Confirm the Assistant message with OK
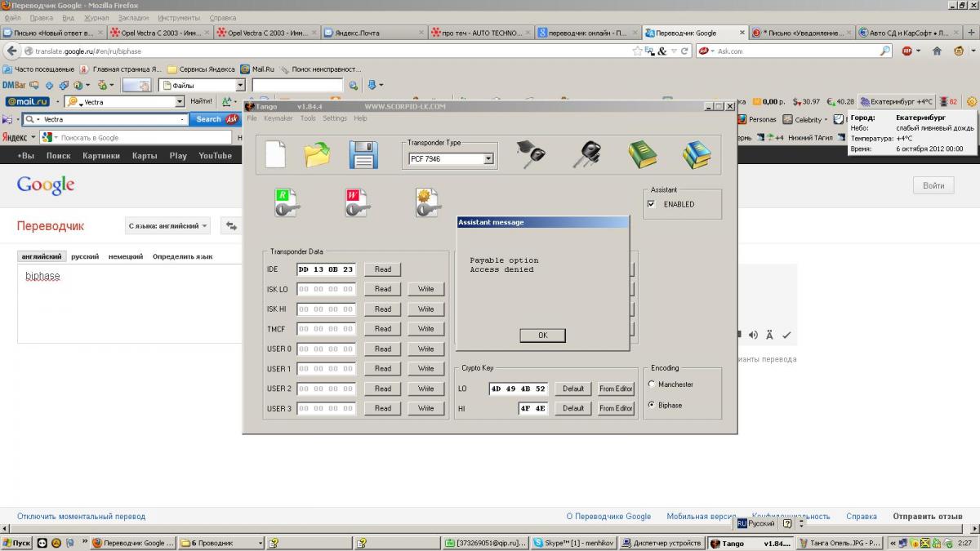 [542, 335]
